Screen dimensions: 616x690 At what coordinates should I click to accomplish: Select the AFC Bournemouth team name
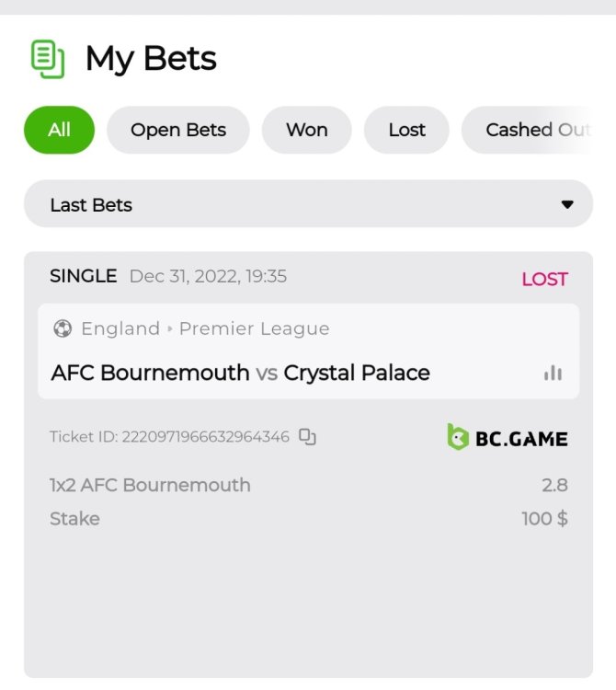(150, 373)
